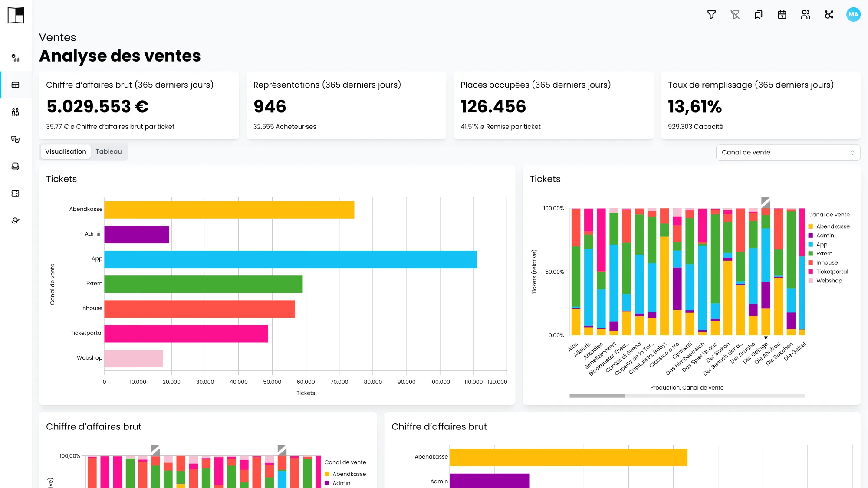This screenshot has height=488, width=868.
Task: Open theater masks icon in sidebar
Action: tap(16, 139)
